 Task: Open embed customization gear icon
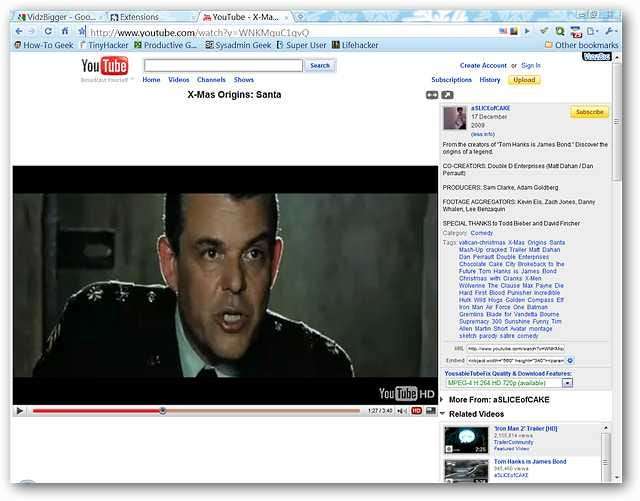[570, 361]
